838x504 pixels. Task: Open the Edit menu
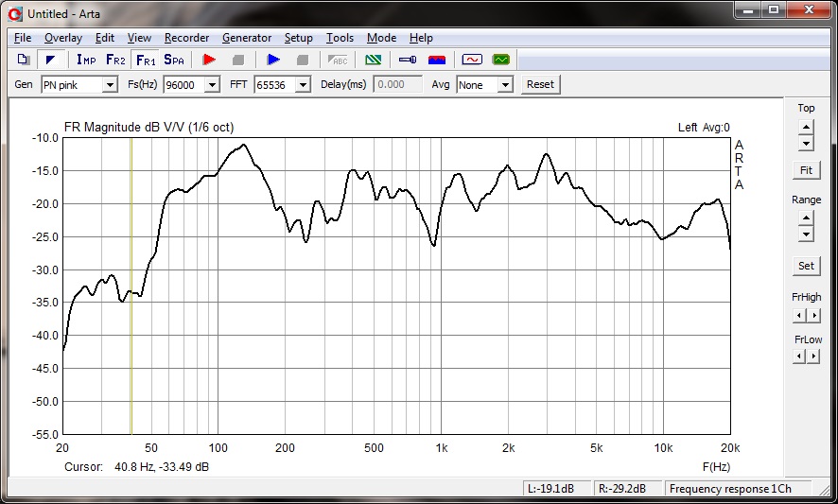point(105,38)
